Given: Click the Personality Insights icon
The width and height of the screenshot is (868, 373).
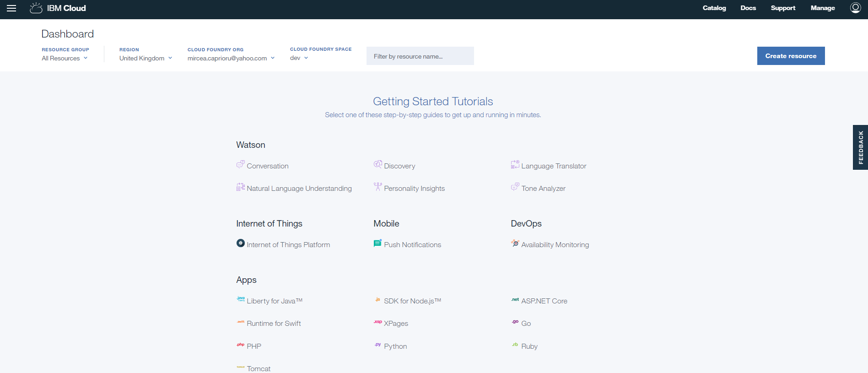Looking at the screenshot, I should point(378,187).
